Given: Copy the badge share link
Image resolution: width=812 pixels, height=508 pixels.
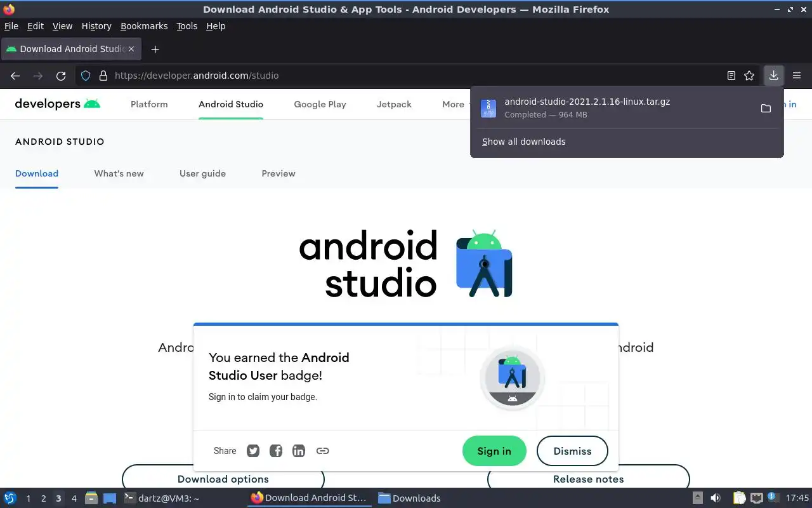Looking at the screenshot, I should [x=322, y=451].
